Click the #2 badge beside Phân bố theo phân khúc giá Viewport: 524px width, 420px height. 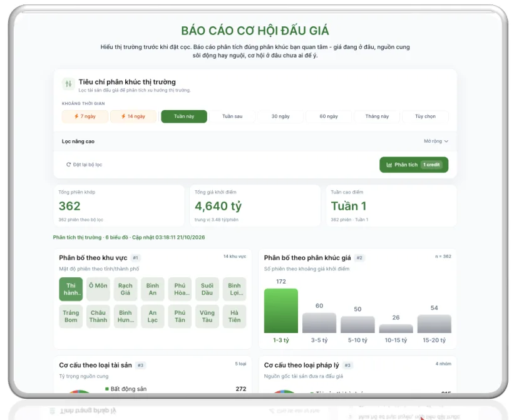tap(359, 258)
